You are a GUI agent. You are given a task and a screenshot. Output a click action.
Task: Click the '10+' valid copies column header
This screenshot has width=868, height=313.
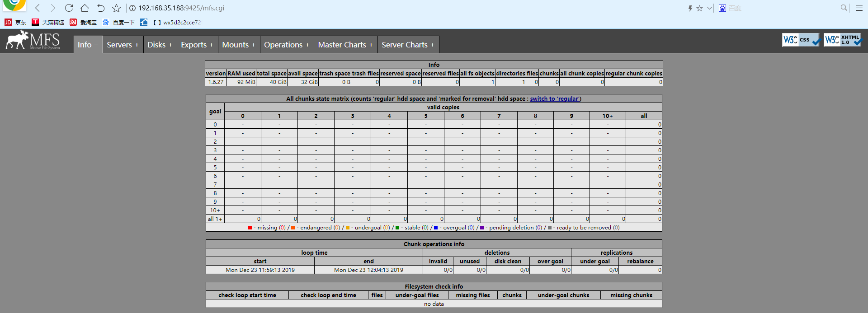(608, 116)
